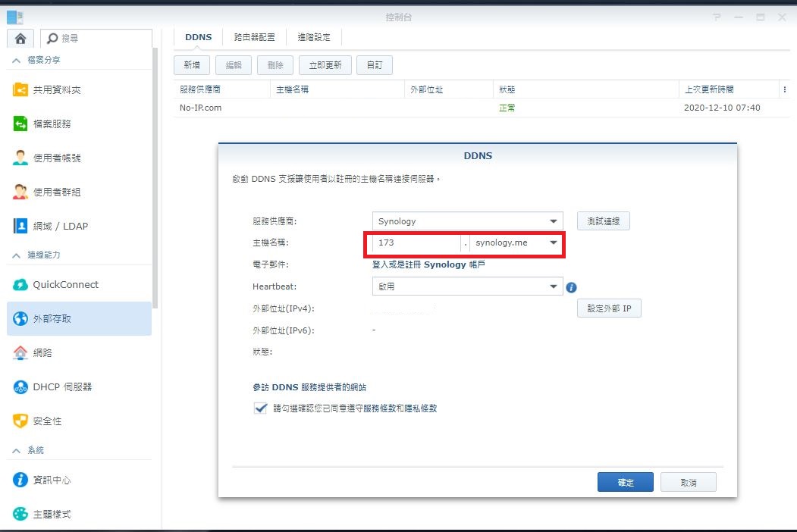Image resolution: width=797 pixels, height=532 pixels.
Task: Open Shared Folder (共用資料夾) icon
Action: [x=20, y=90]
